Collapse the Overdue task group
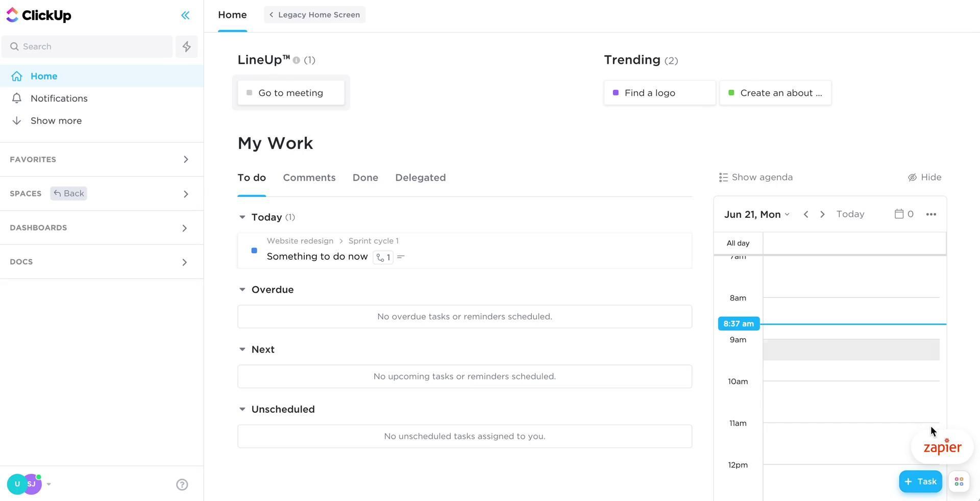The height and width of the screenshot is (501, 980). click(x=242, y=290)
